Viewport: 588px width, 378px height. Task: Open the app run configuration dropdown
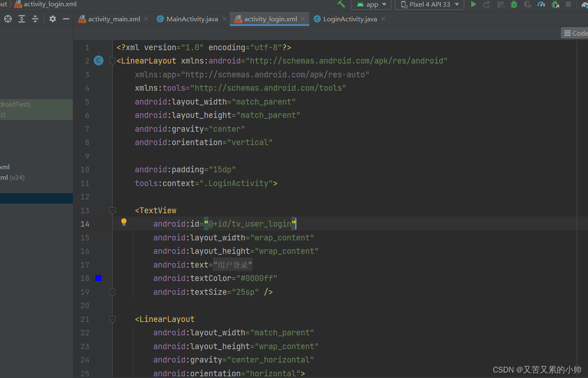pyautogui.click(x=372, y=5)
